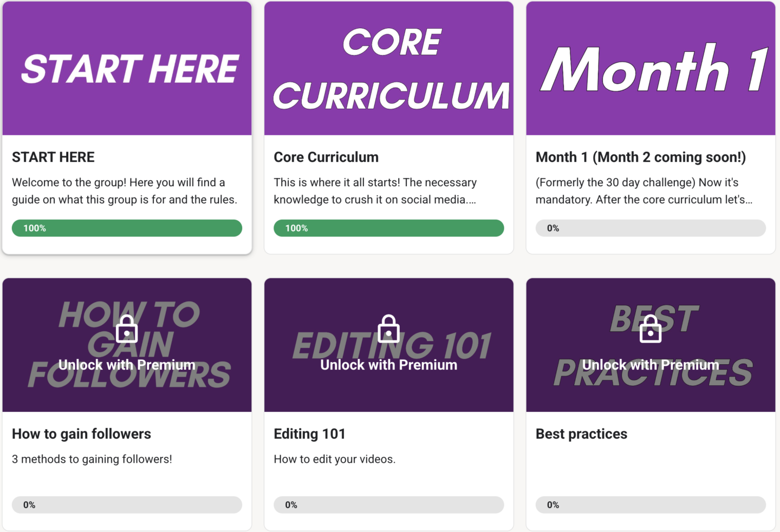Click the Editing 101 0% progress bar
Image resolution: width=780 pixels, height=532 pixels.
[388, 505]
